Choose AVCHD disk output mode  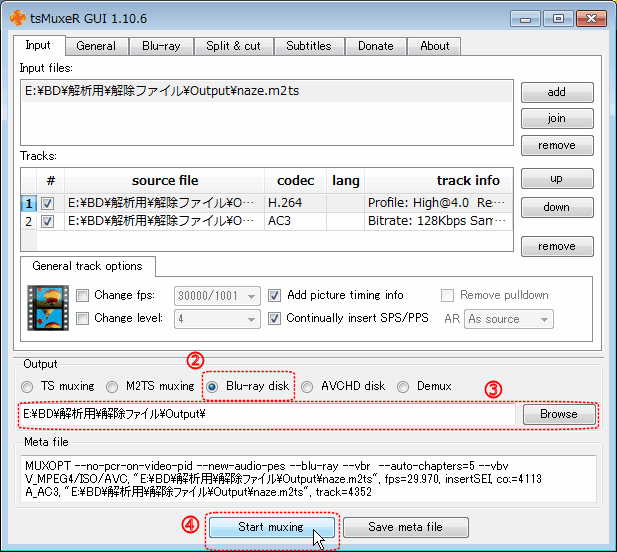(307, 386)
